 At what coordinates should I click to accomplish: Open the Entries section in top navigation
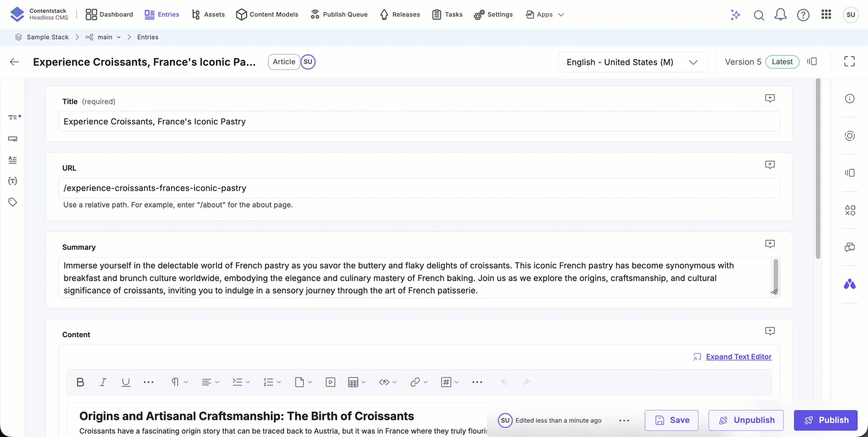pos(162,14)
